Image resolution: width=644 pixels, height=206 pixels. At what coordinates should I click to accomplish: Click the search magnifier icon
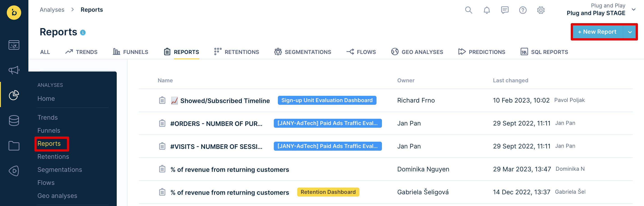468,10
